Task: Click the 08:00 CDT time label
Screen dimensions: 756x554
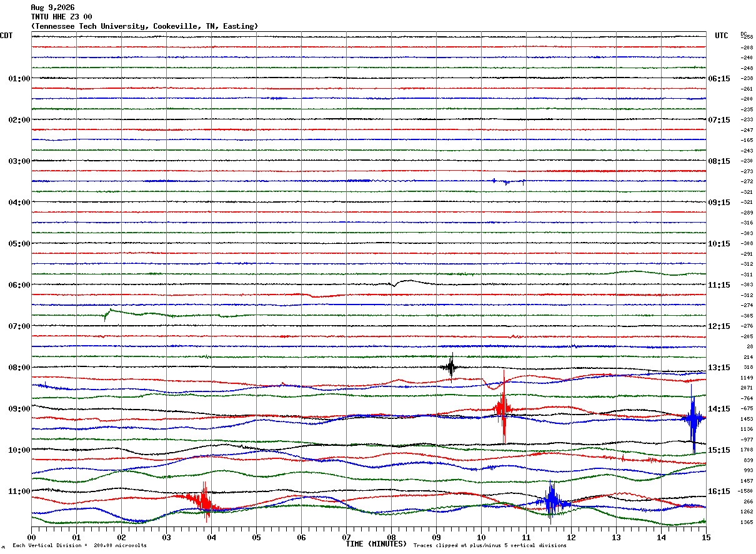Action: (19, 368)
